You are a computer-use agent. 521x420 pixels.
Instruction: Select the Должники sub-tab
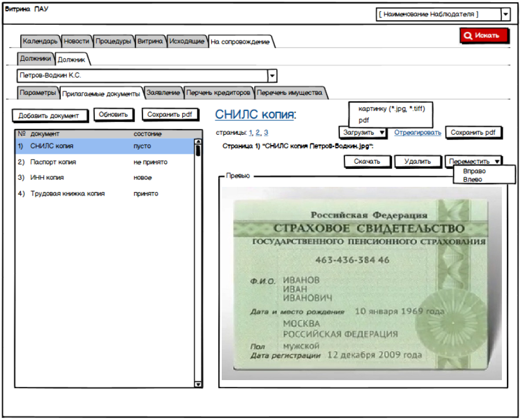pyautogui.click(x=35, y=59)
